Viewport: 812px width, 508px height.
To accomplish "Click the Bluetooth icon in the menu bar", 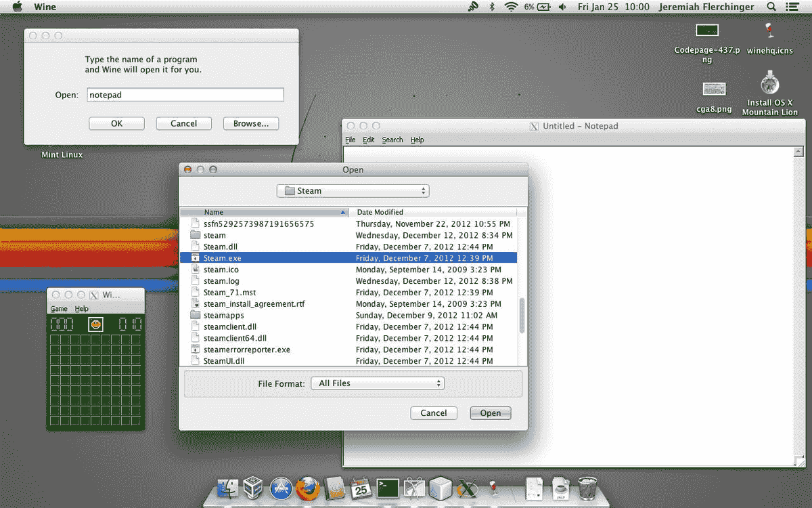I will (492, 7).
